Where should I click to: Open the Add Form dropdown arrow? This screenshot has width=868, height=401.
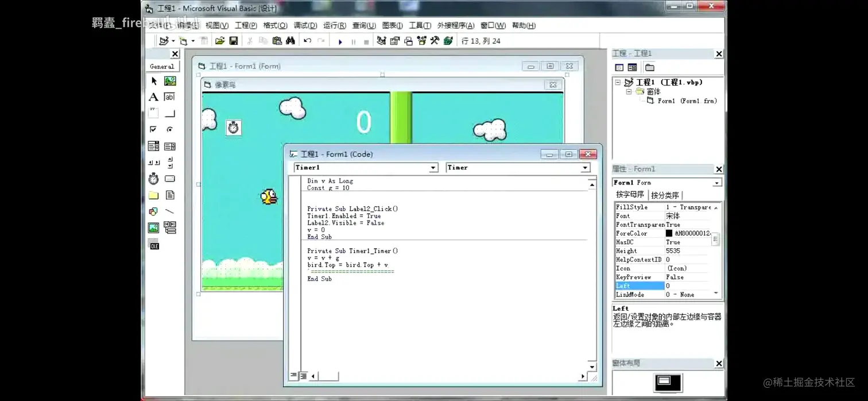[193, 41]
